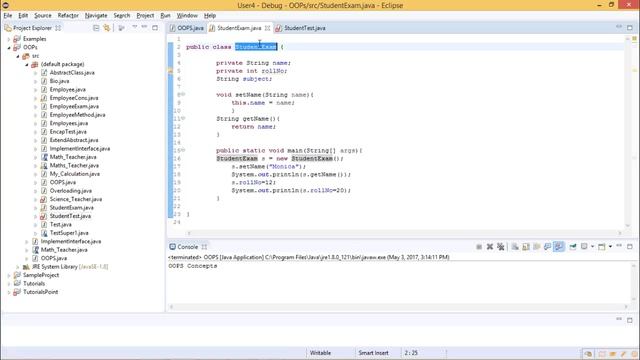Image resolution: width=640 pixels, height=360 pixels.
Task: Click the editor horizontal scrollbar
Action: click(x=404, y=233)
